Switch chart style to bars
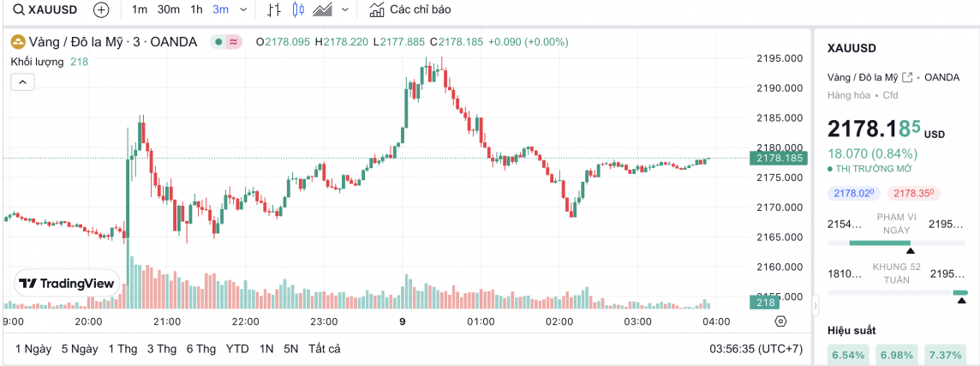 [274, 10]
